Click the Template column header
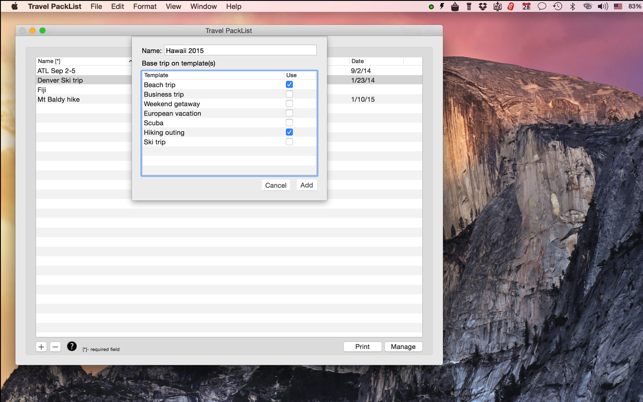Viewport: 643px width, 402px height. pyautogui.click(x=213, y=75)
